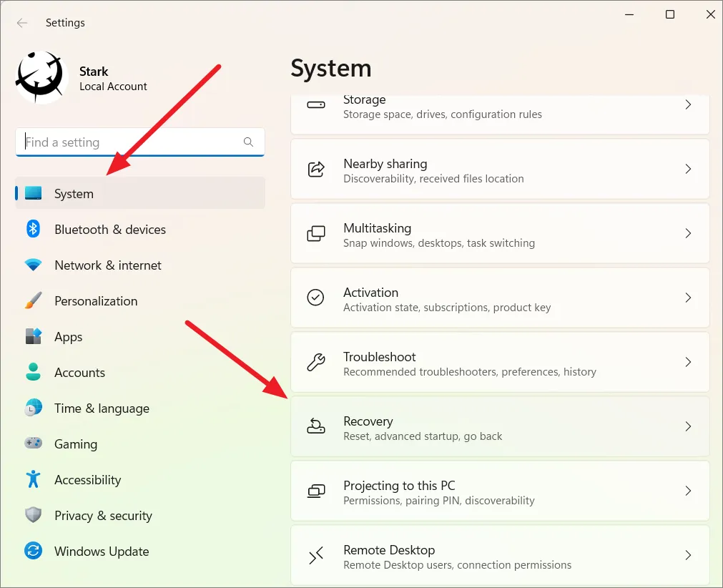Click the Bluetooth & devices icon
The image size is (723, 588).
[33, 229]
